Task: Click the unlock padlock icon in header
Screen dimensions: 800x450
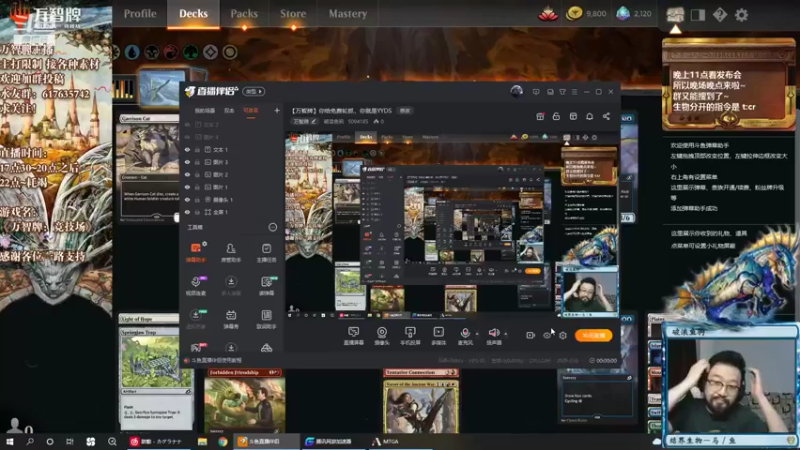Action: tap(556, 116)
